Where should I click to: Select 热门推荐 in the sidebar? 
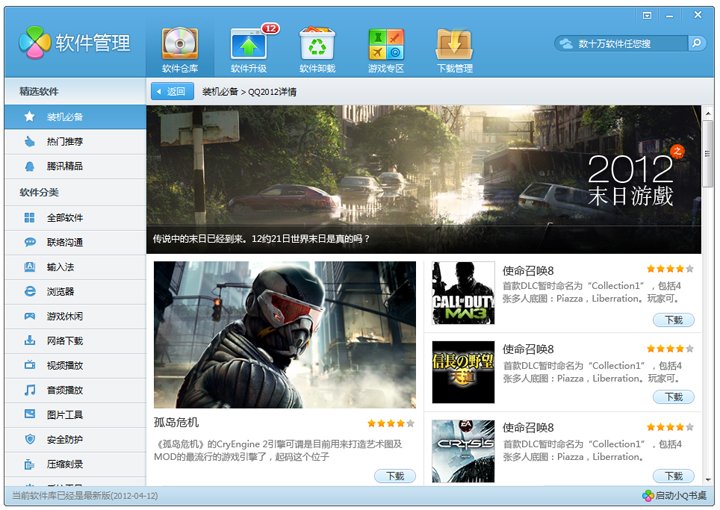click(65, 142)
